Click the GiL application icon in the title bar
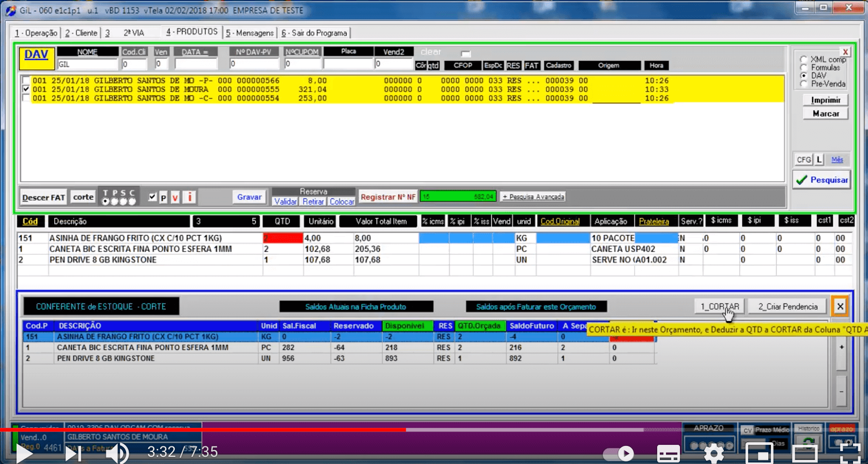Screen dimensions: 868x464 (11, 10)
